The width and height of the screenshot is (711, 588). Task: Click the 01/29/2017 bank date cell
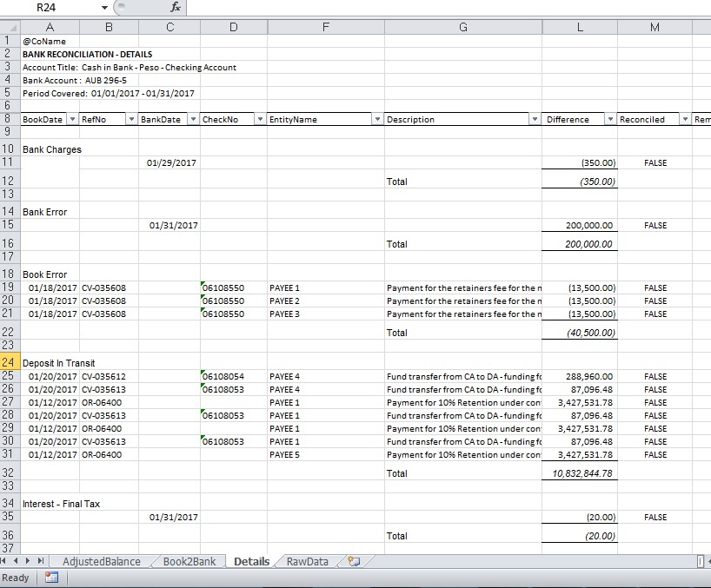tap(171, 162)
